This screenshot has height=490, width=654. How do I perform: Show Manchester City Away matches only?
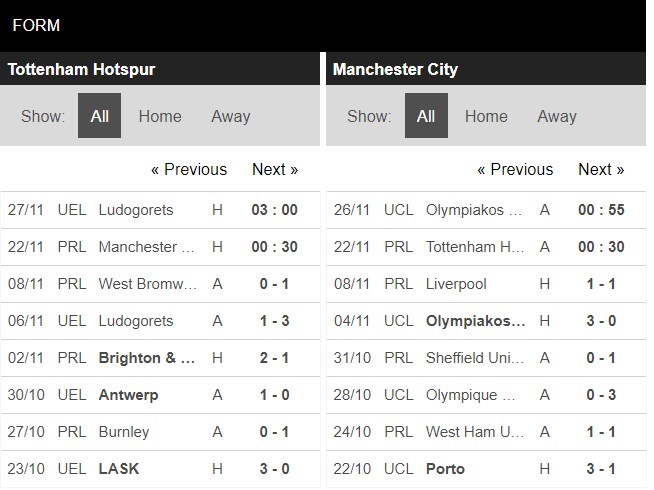556,116
